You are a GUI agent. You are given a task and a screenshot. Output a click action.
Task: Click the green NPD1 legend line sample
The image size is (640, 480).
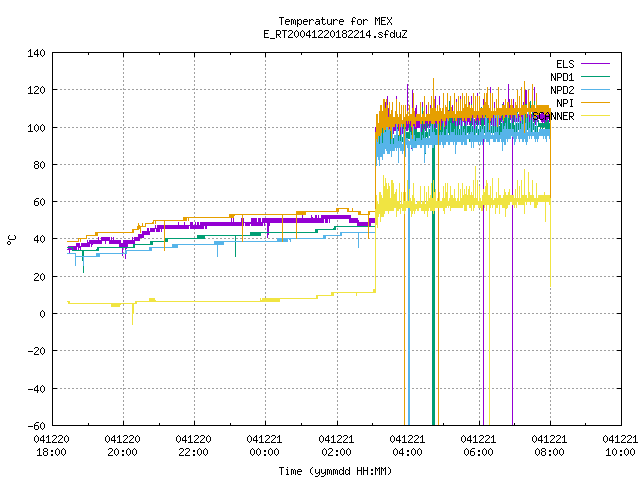(595, 77)
